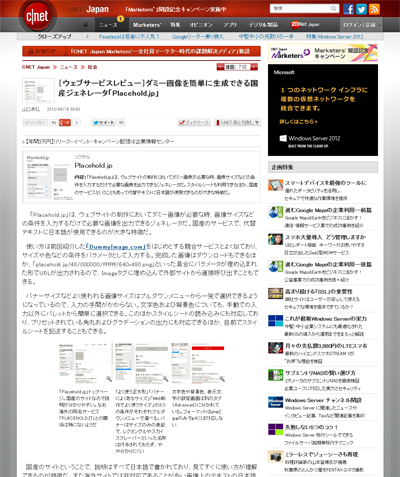Expand the CNET あとで読む dropdown
This screenshot has width=400, height=477.
(x=237, y=123)
